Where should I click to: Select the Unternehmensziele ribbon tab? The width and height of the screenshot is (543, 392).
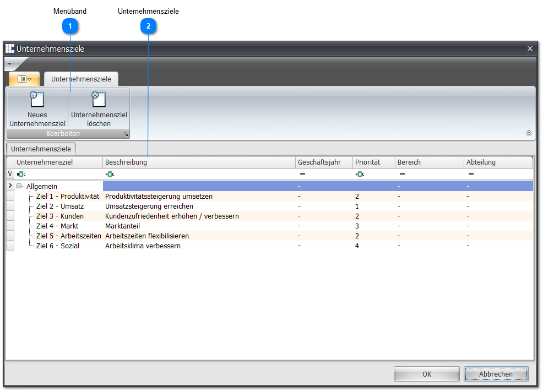[x=82, y=79]
